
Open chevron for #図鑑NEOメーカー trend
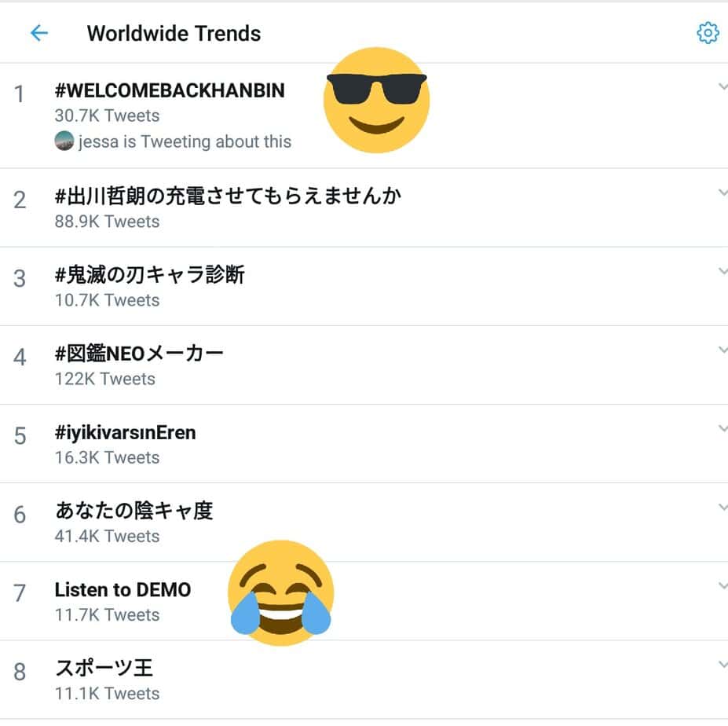(723, 350)
